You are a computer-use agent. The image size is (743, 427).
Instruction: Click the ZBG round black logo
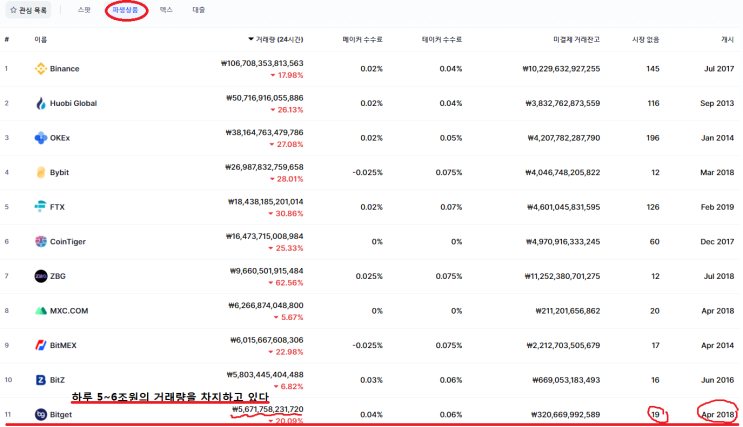(41, 276)
